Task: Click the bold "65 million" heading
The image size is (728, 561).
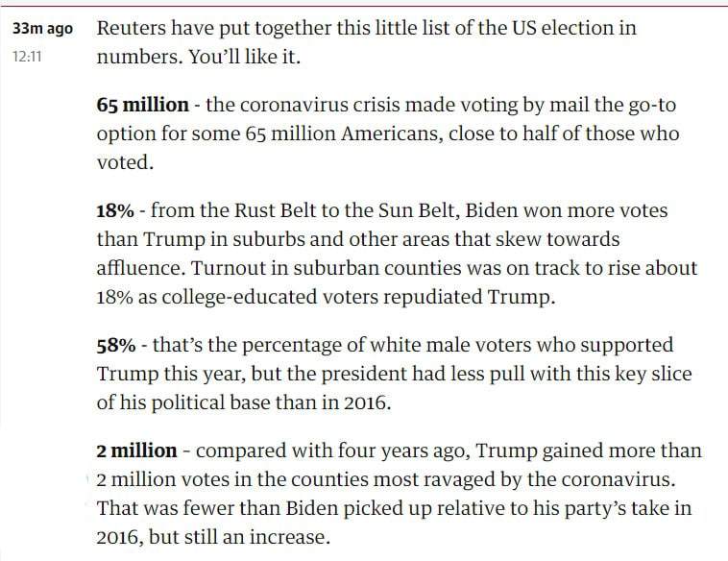Action: click(142, 105)
